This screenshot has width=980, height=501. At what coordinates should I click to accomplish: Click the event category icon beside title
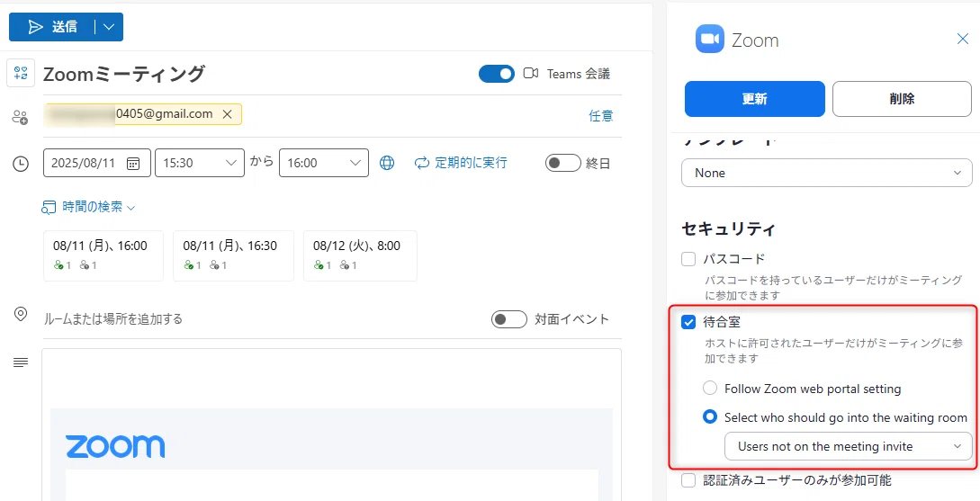21,73
